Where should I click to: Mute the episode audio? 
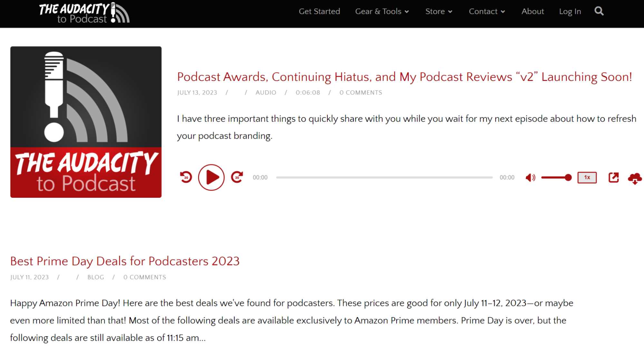click(530, 177)
